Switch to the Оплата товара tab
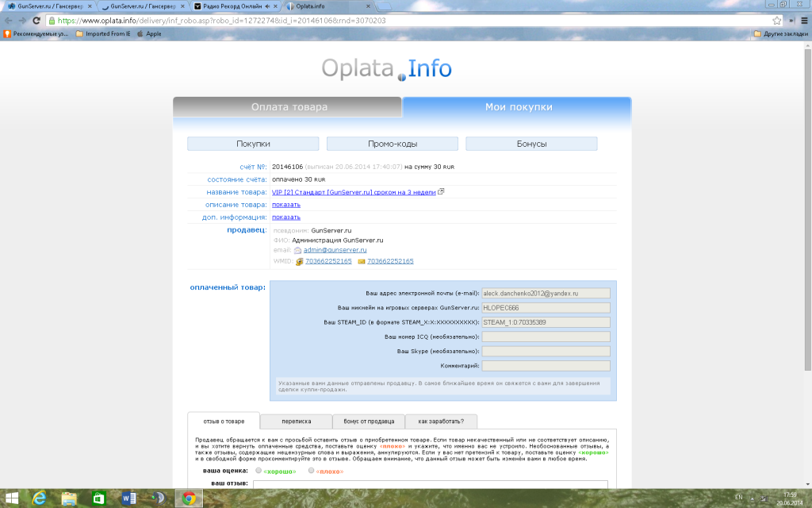This screenshot has width=812, height=508. tap(289, 107)
